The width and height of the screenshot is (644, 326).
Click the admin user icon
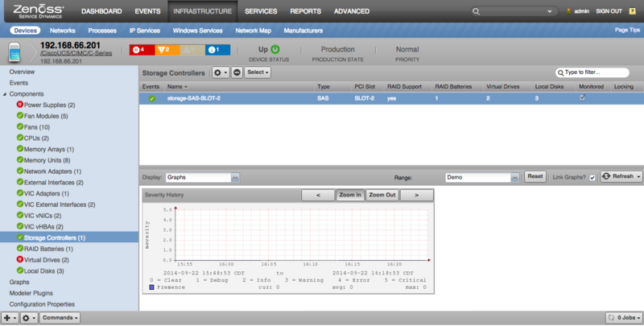pyautogui.click(x=568, y=11)
